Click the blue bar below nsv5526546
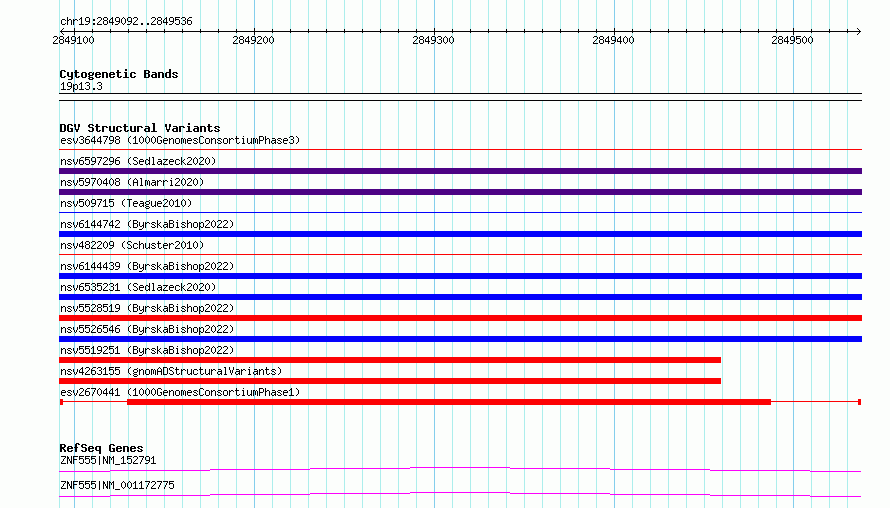Image resolution: width=890 pixels, height=508 pixels. pyautogui.click(x=460, y=339)
